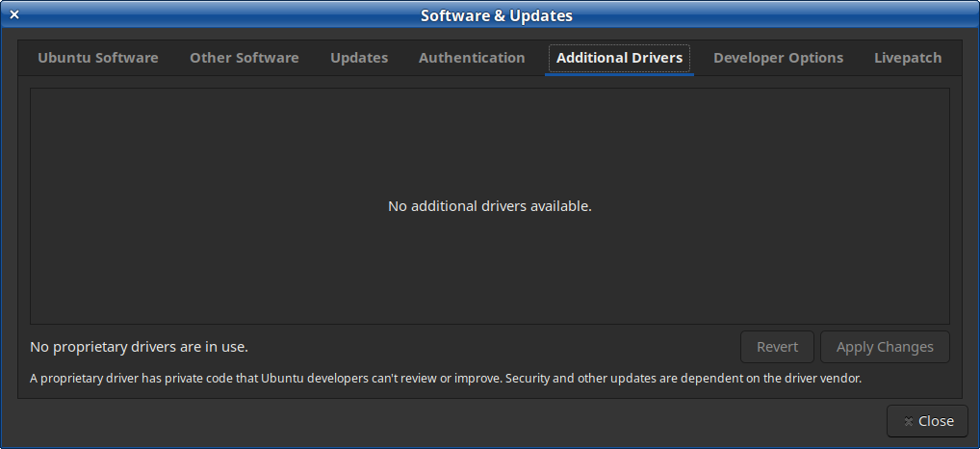Screen dimensions: 980x449
Task: Click the X icon in the title bar
Action: 13,14
